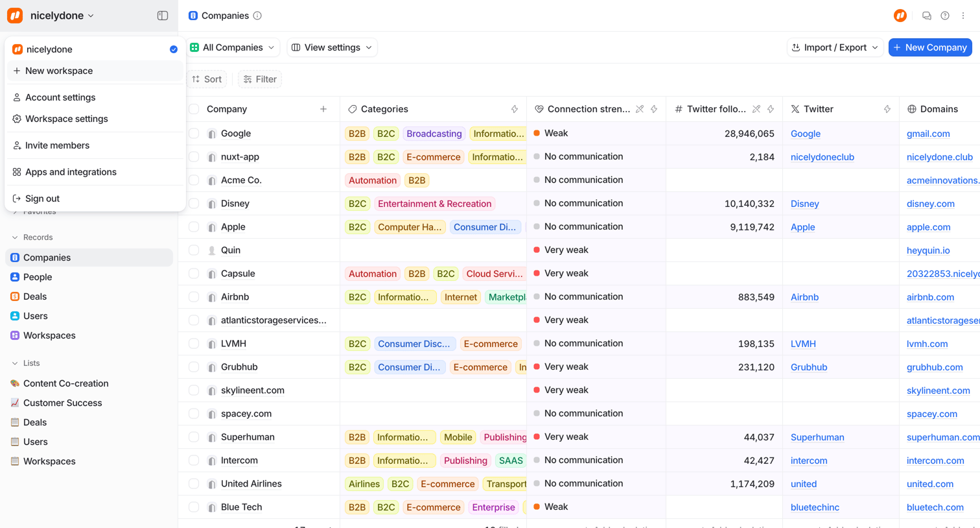Open the Customer Success list
980x528 pixels.
click(x=62, y=403)
